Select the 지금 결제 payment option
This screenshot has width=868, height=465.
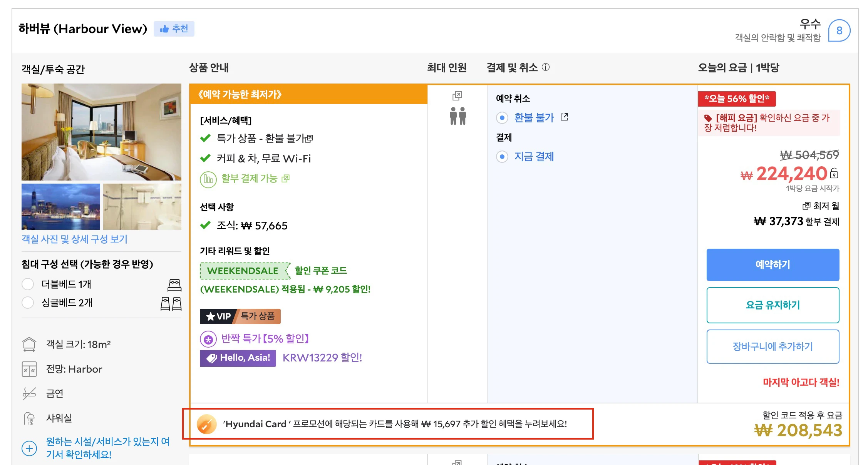[502, 157]
